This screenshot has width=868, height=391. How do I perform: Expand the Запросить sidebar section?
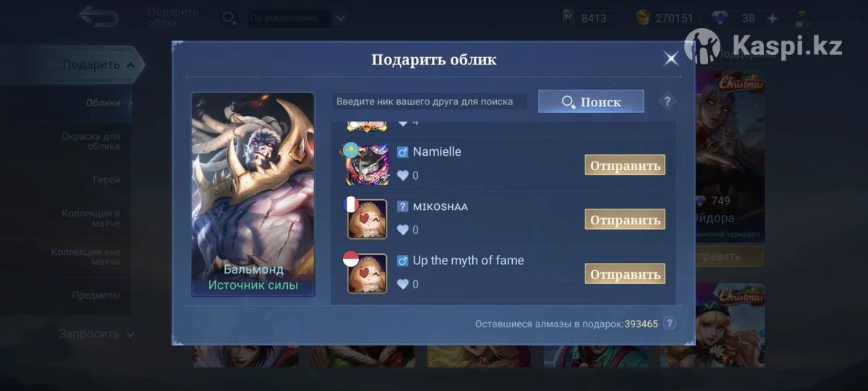pyautogui.click(x=96, y=334)
